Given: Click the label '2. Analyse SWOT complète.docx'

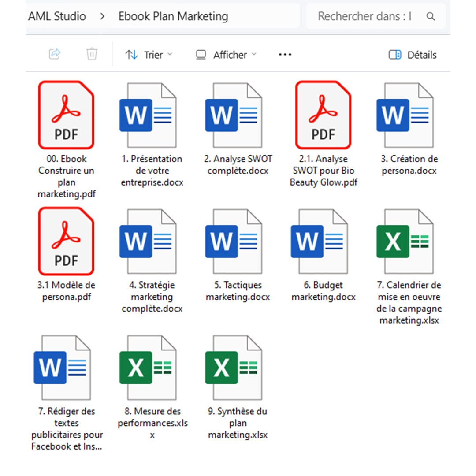Looking at the screenshot, I should tap(238, 164).
